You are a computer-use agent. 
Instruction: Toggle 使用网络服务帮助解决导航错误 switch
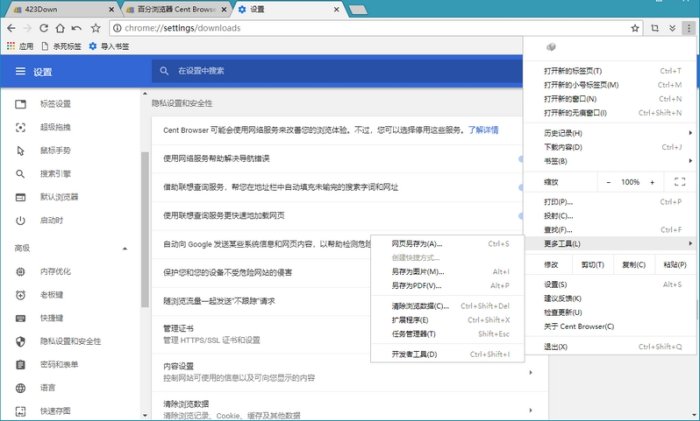click(521, 158)
